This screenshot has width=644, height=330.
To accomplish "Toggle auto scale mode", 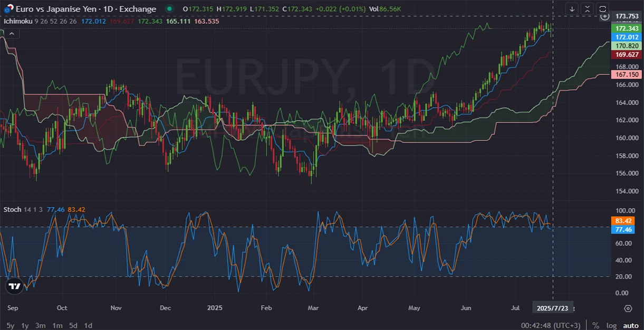I will click(630, 325).
